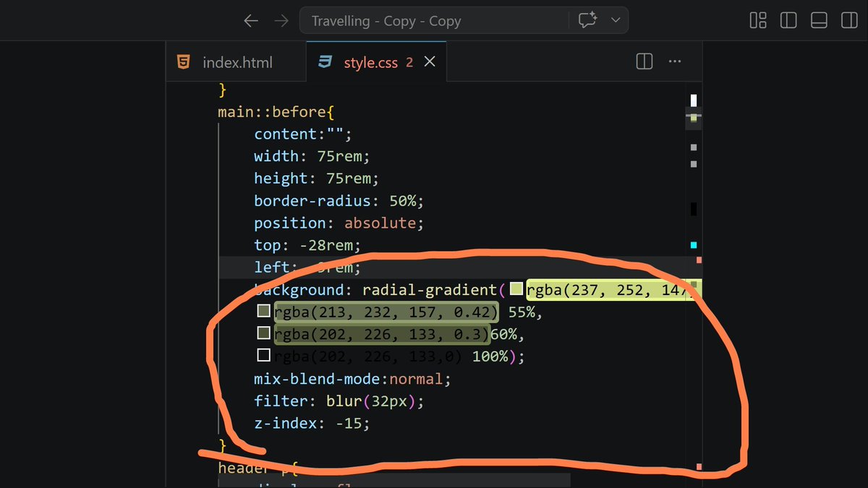868x488 pixels.
Task: Click the HTML5 icon on index.html tab
Action: point(184,62)
